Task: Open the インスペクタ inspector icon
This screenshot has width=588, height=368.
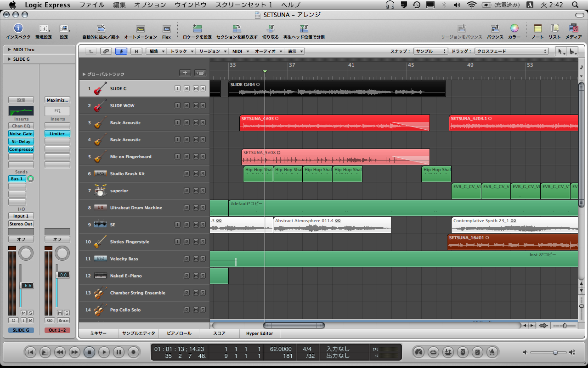Action: tap(18, 29)
